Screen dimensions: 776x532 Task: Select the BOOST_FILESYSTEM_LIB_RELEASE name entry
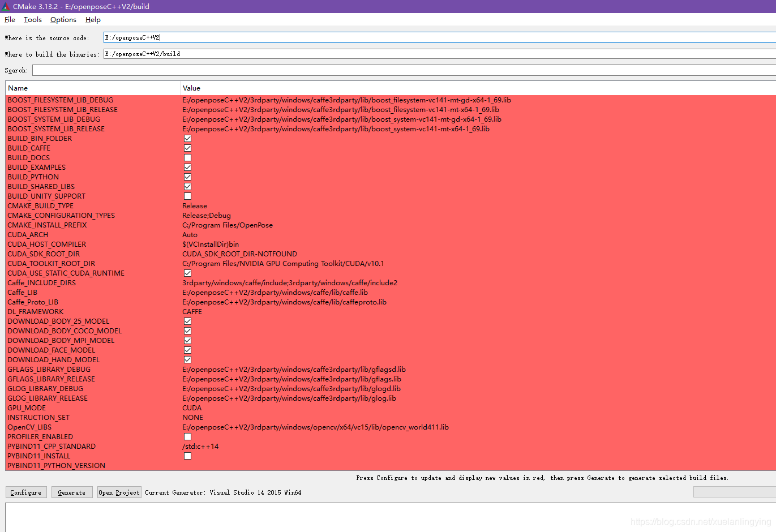coord(63,110)
